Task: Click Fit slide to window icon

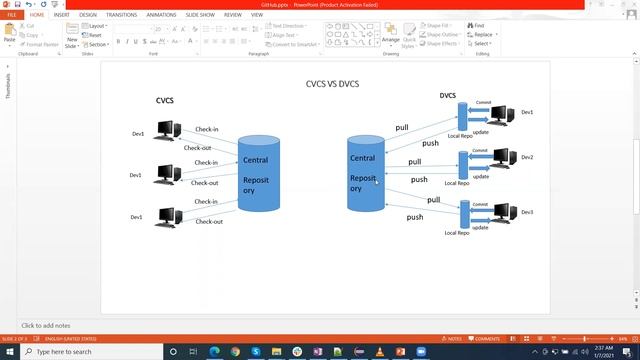Action: click(635, 339)
